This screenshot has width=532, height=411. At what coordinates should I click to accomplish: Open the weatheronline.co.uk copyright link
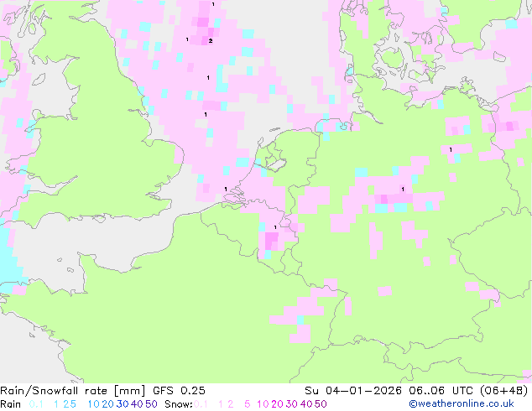462,403
